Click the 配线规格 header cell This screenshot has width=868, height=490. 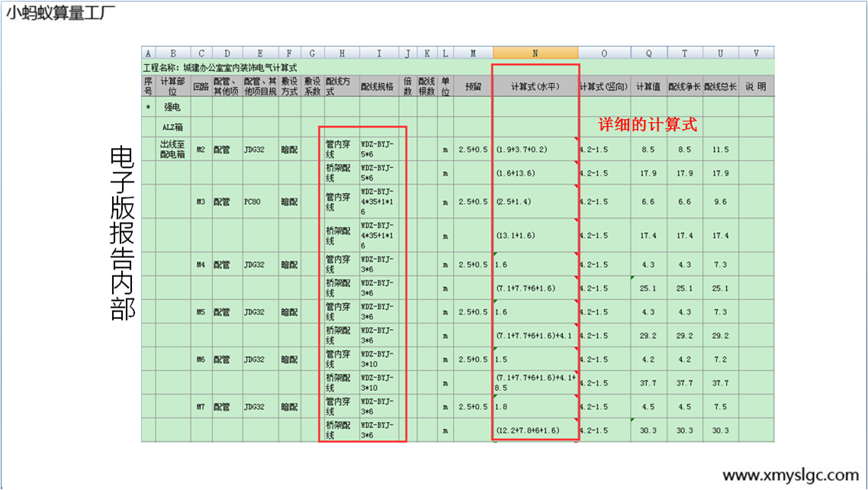tap(378, 86)
